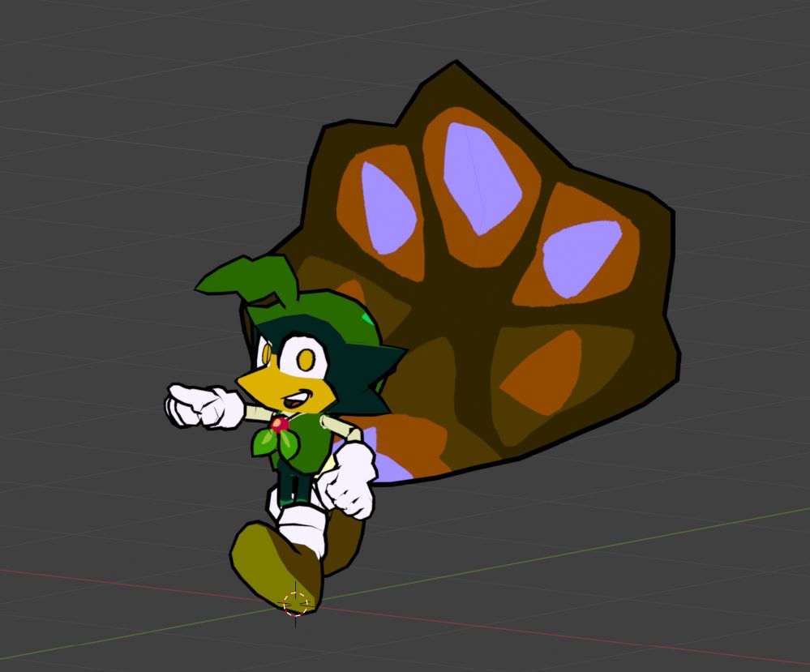Click the top-center purple spot on the tail
This screenshot has width=810, height=672.
(x=483, y=178)
